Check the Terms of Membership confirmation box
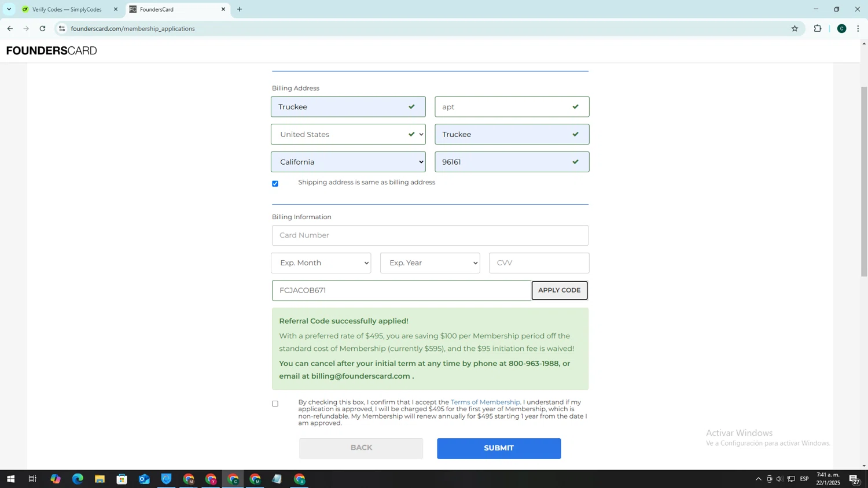Screen dimensions: 868x488 (275, 404)
